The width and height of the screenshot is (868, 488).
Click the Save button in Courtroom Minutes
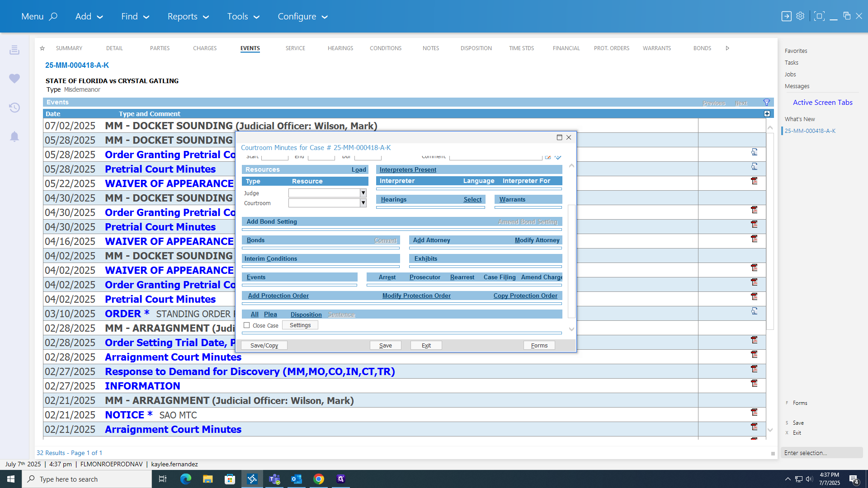pos(386,345)
